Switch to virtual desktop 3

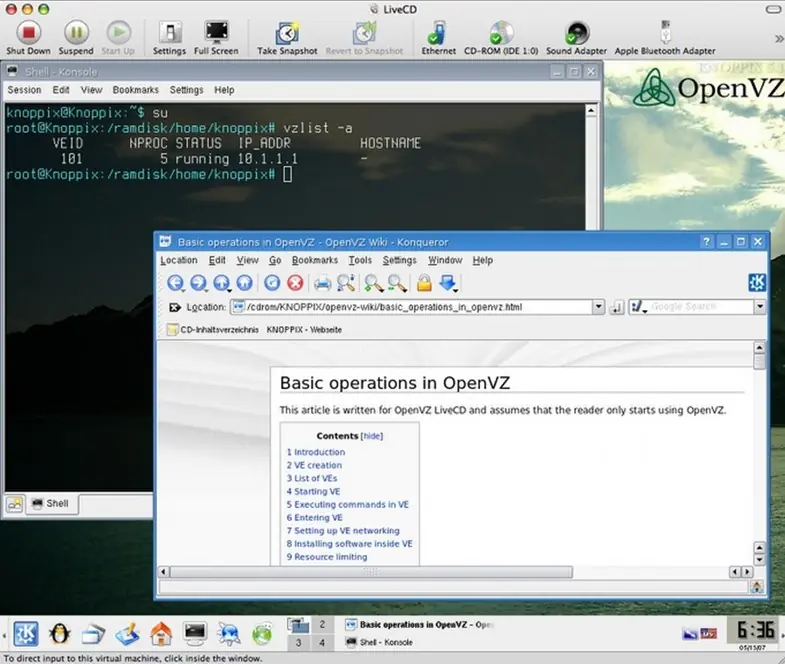(298, 642)
